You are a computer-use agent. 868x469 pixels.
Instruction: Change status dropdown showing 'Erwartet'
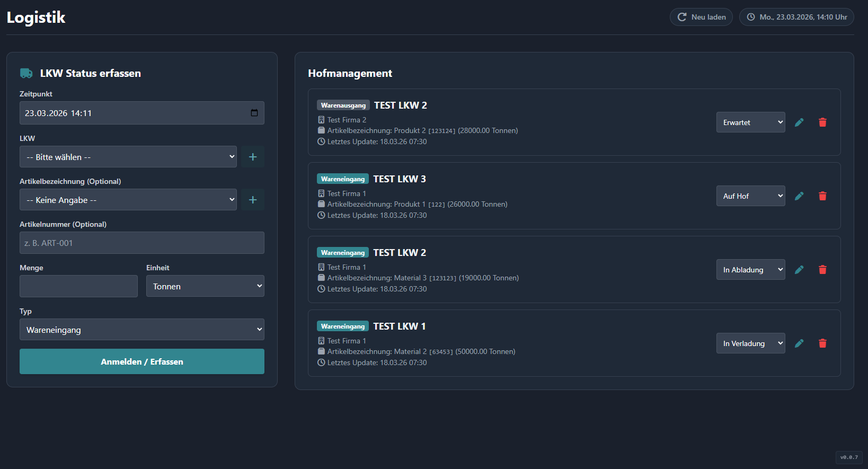pyautogui.click(x=750, y=122)
